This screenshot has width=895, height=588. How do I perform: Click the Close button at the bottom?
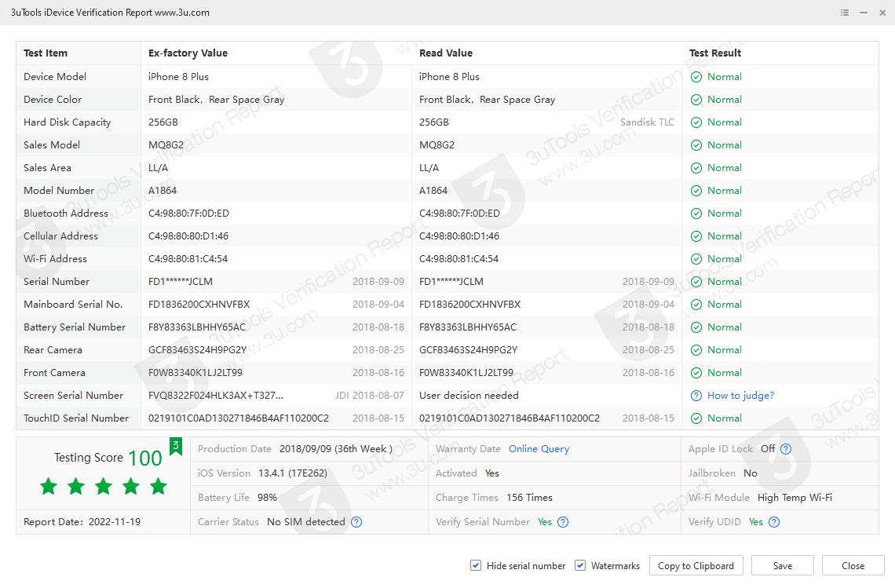pos(853,565)
